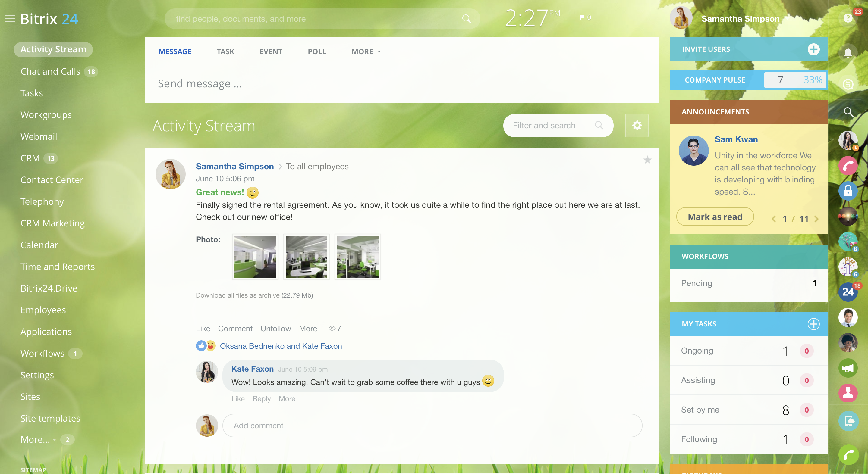Screen dimensions: 868x474
Task: Open the mobile device sync icon
Action: [x=848, y=420]
